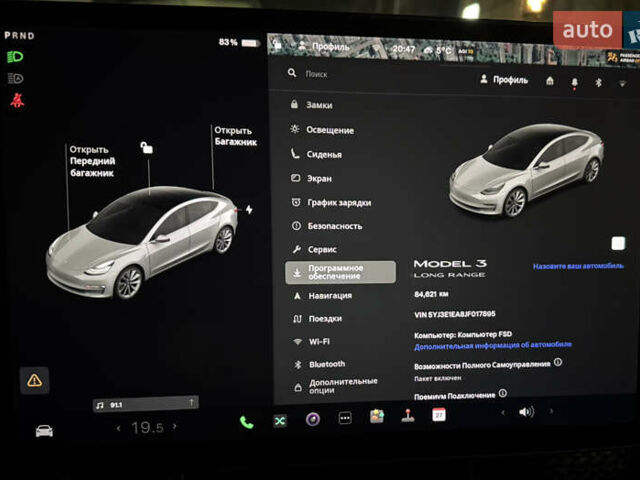Open the yellow warning alert icon
Image resolution: width=640 pixels, height=480 pixels.
click(35, 380)
